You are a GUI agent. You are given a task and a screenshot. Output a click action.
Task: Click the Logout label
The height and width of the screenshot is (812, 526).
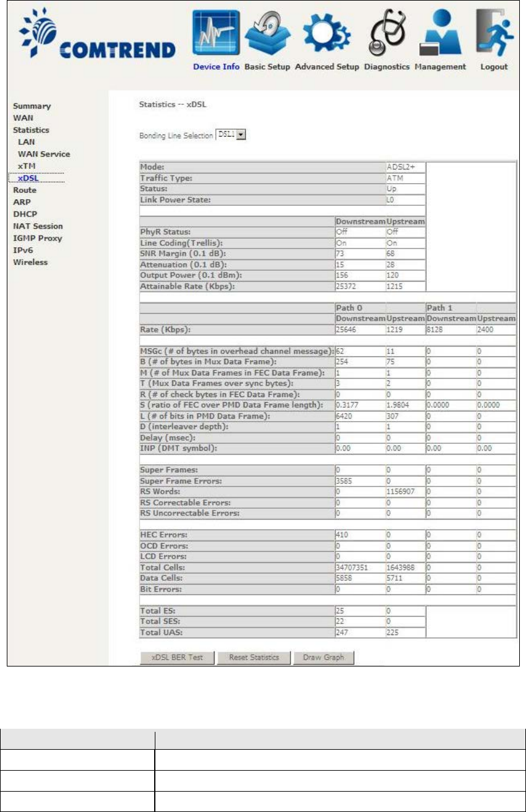click(493, 67)
